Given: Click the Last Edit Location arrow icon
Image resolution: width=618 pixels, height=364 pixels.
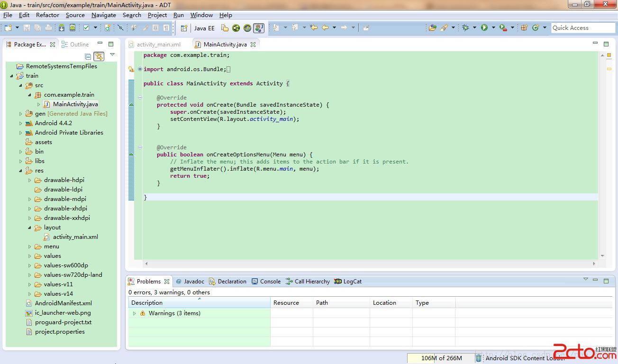Looking at the screenshot, I should tap(314, 28).
